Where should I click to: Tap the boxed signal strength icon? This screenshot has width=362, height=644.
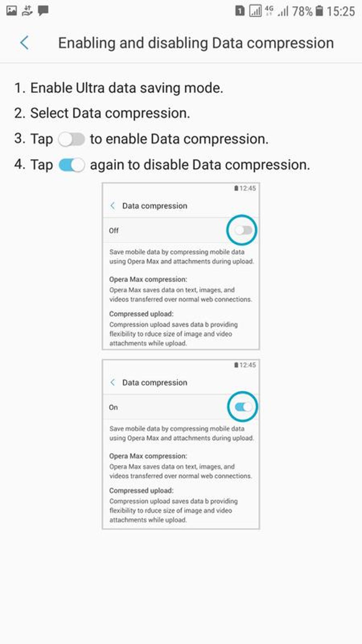(255, 11)
